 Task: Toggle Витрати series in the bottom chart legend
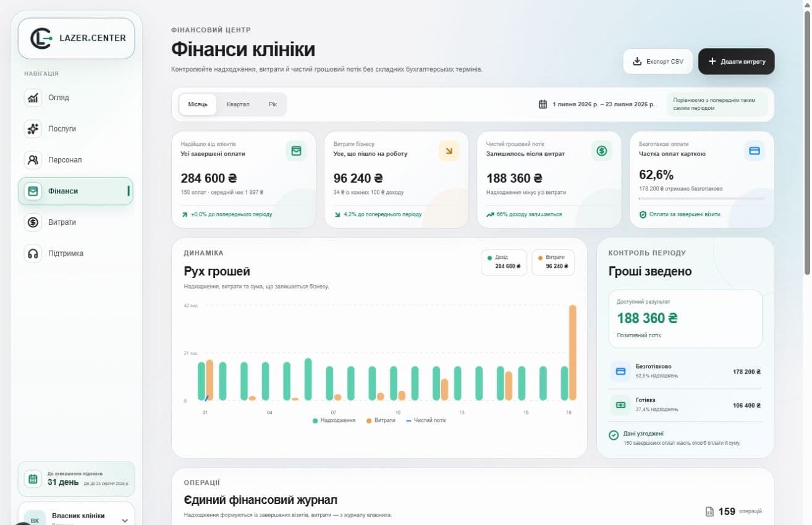(x=381, y=420)
